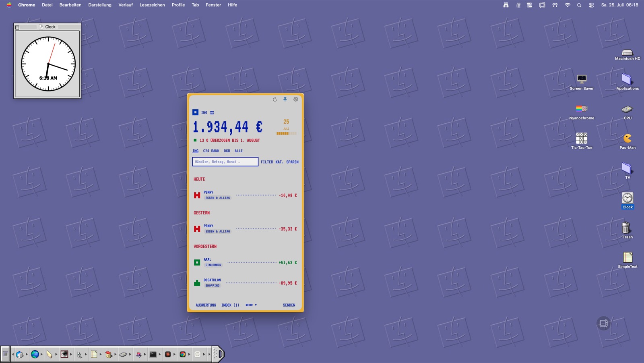Click the green Decathlon transaction icon
Viewport: 644px width, 363px height.
(x=197, y=283)
